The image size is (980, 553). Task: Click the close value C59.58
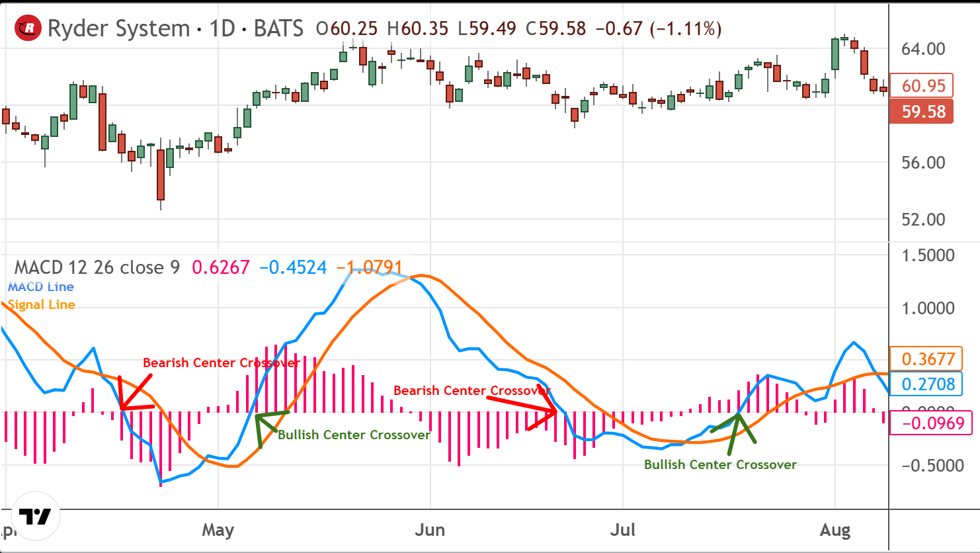point(555,28)
